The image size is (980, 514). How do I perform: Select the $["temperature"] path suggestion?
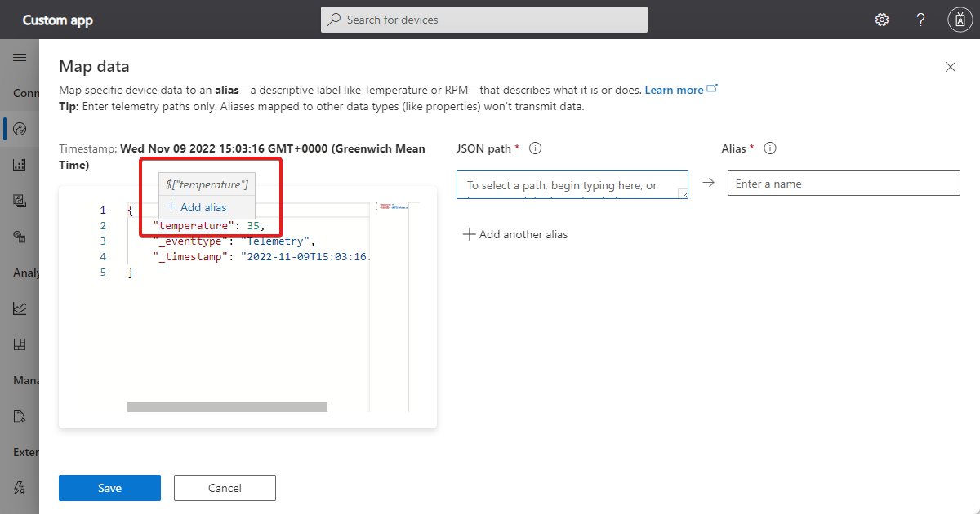(x=206, y=184)
